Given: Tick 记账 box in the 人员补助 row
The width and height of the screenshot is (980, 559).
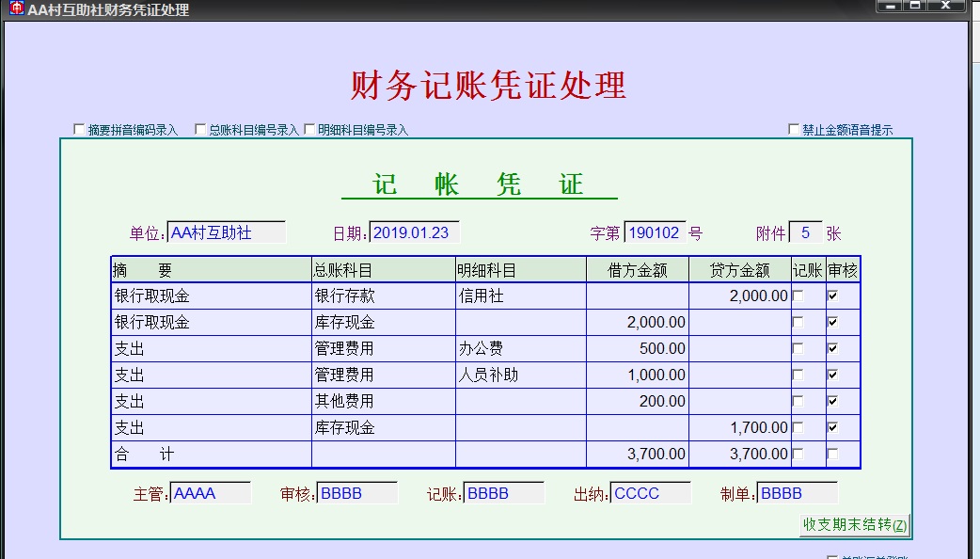Looking at the screenshot, I should pyautogui.click(x=798, y=375).
